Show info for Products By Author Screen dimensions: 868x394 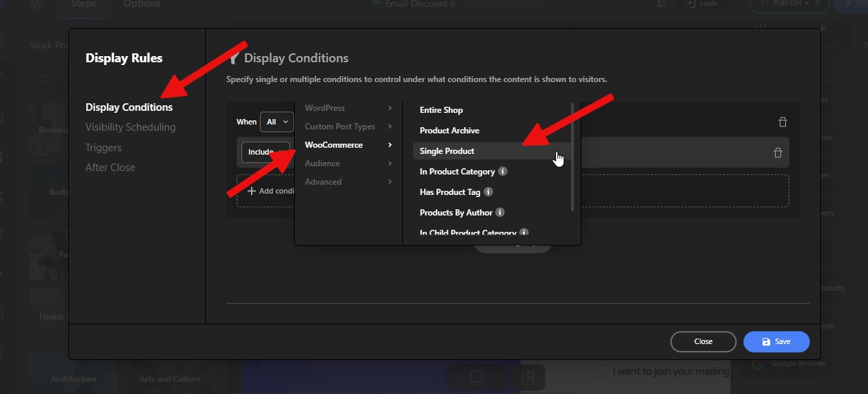tap(500, 213)
